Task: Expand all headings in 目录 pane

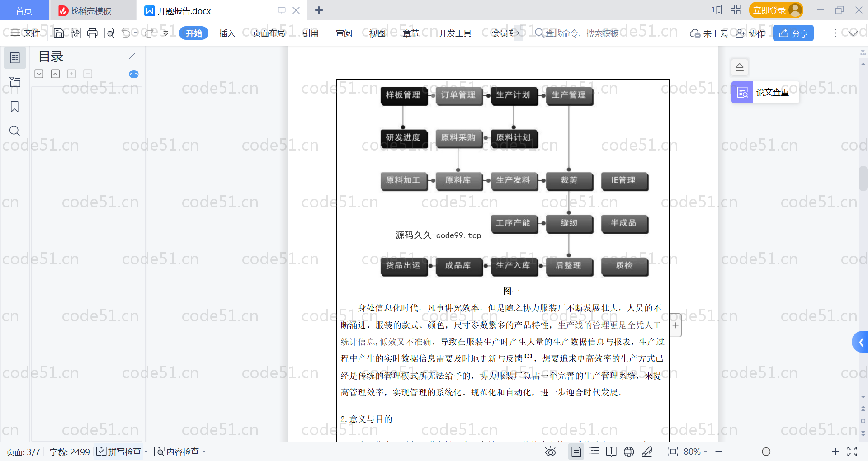Action: click(x=39, y=74)
